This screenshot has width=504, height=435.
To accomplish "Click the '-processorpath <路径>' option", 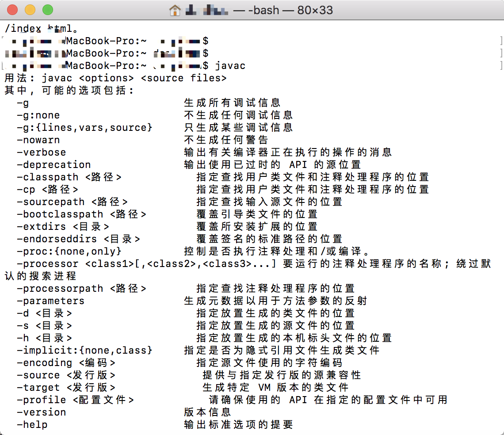I will [x=82, y=288].
